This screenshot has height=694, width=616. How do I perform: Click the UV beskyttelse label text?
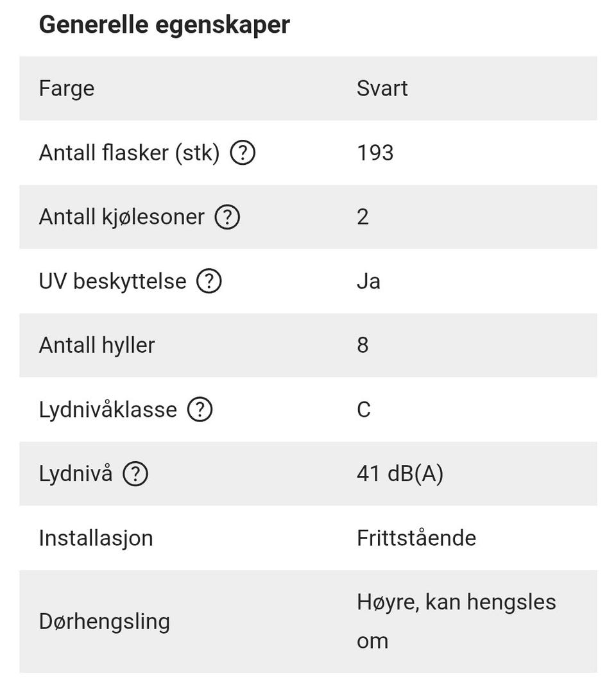(112, 282)
